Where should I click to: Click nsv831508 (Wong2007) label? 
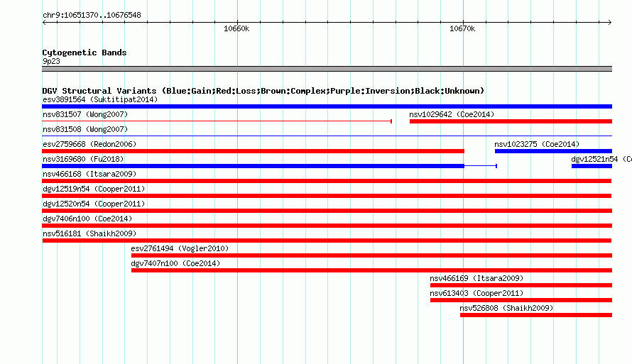pos(85,129)
